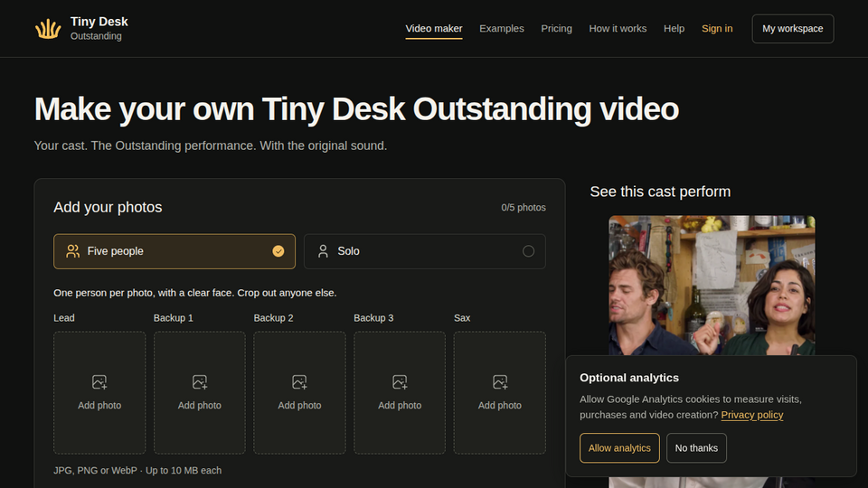Click Add photo text under Sax

click(500, 406)
